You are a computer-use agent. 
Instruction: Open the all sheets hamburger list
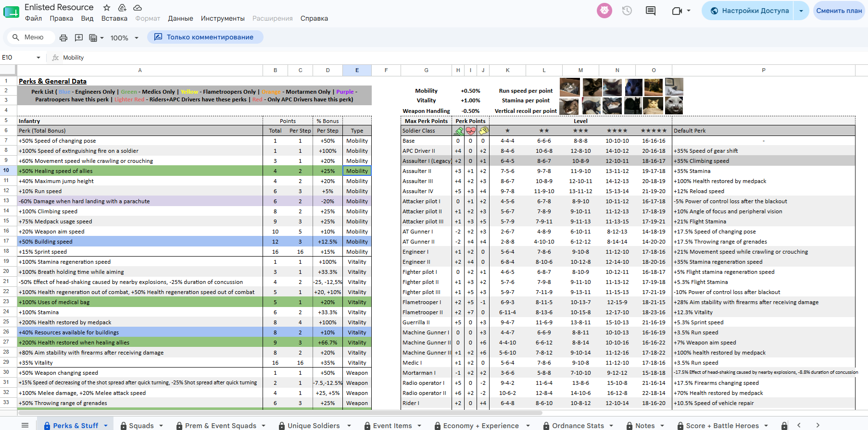(25, 425)
